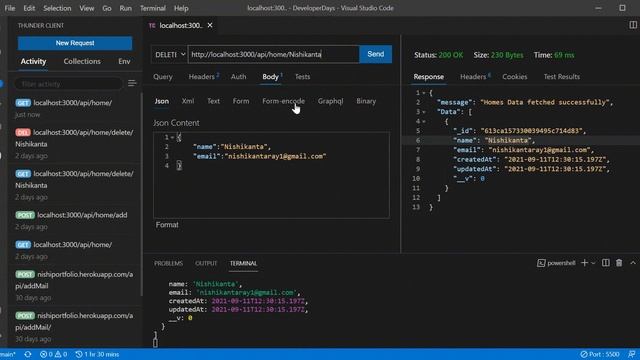Image resolution: width=640 pixels, height=360 pixels.
Task: Click the Format link under JSON editor
Action: pyautogui.click(x=167, y=225)
